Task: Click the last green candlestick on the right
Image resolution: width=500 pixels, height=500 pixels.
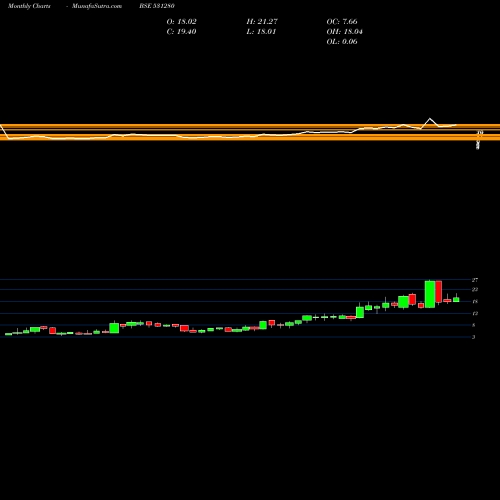Action: tap(456, 299)
